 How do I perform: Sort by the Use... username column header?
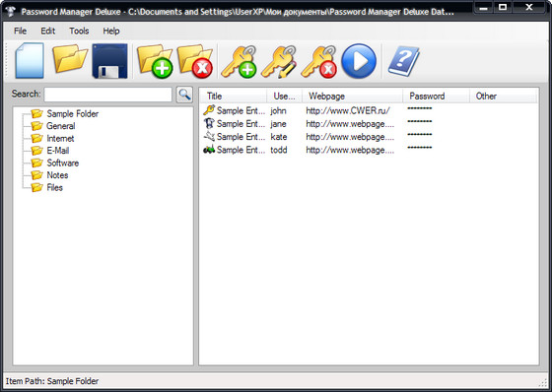coord(285,96)
